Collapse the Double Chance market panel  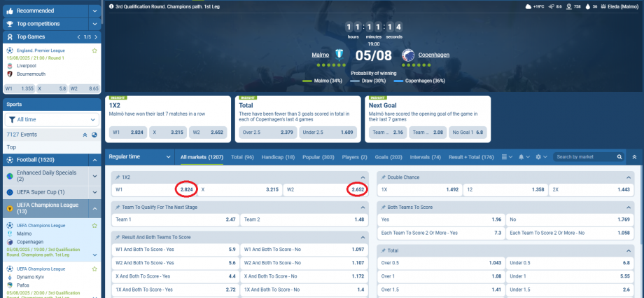coord(628,177)
